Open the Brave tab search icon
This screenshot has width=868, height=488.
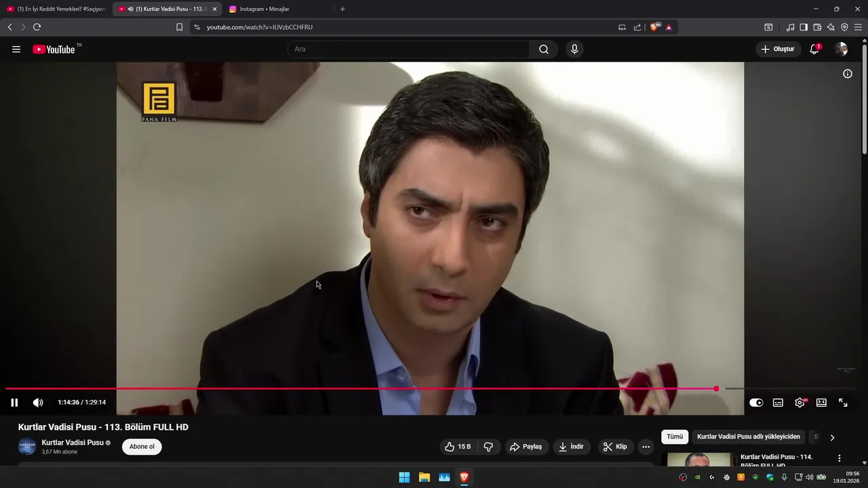point(768,27)
